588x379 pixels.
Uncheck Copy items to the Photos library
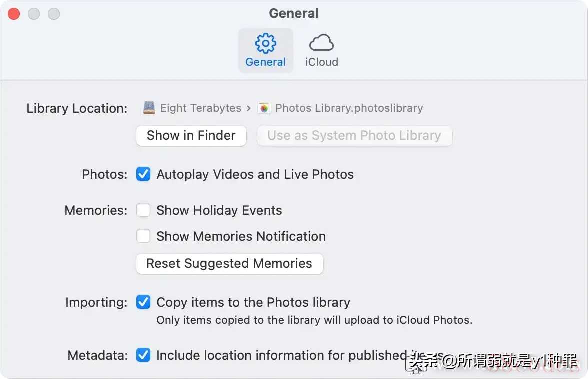(143, 302)
